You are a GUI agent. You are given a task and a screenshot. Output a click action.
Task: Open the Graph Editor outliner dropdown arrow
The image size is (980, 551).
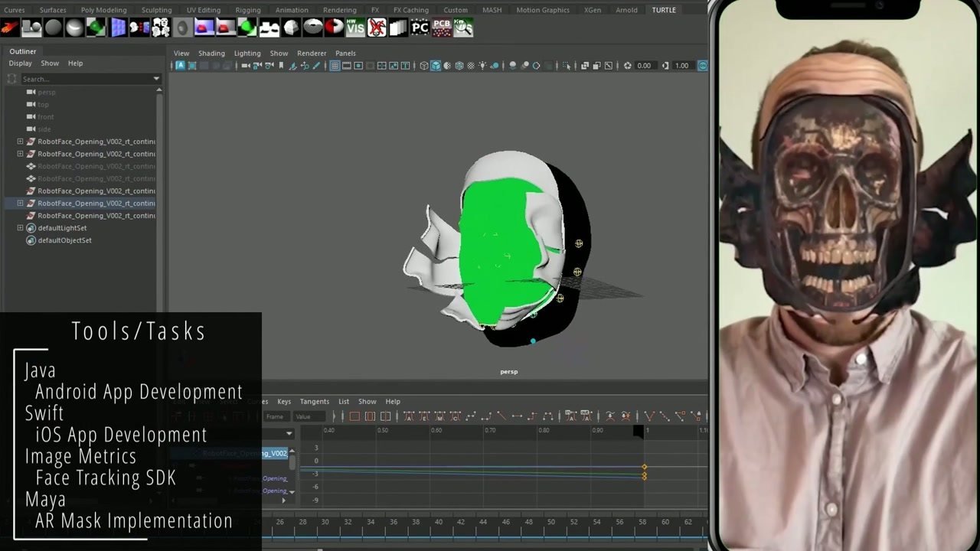point(289,434)
